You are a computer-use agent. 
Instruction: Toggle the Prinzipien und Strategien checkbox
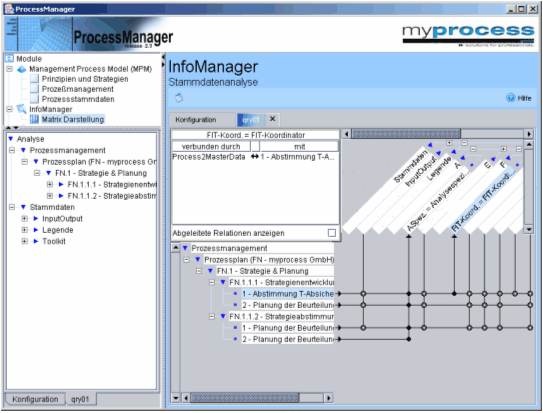pos(34,79)
